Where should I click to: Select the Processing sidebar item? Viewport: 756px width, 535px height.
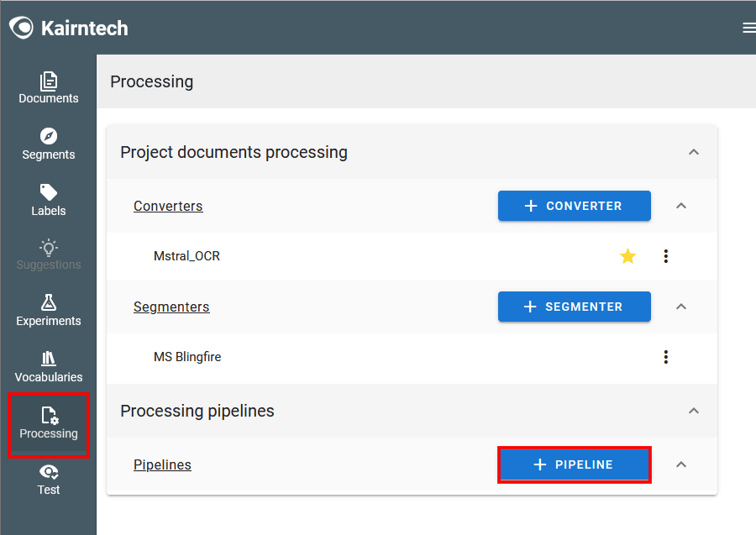click(x=49, y=423)
